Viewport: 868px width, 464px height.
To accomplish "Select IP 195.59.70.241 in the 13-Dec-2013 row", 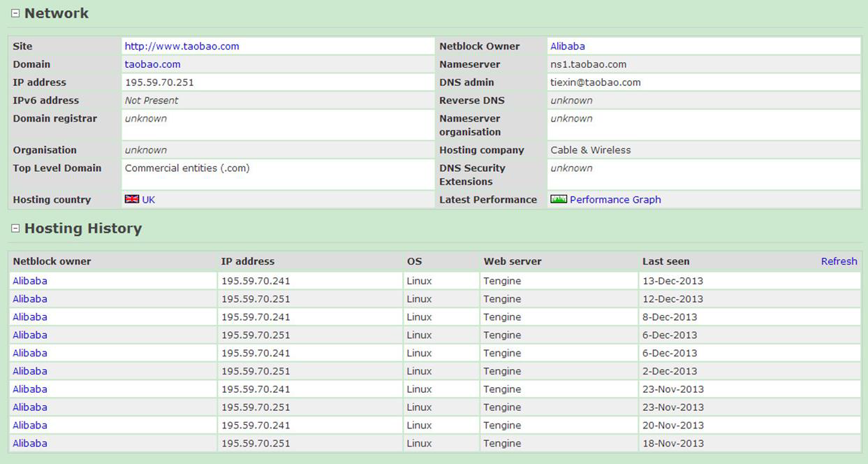I will point(256,281).
